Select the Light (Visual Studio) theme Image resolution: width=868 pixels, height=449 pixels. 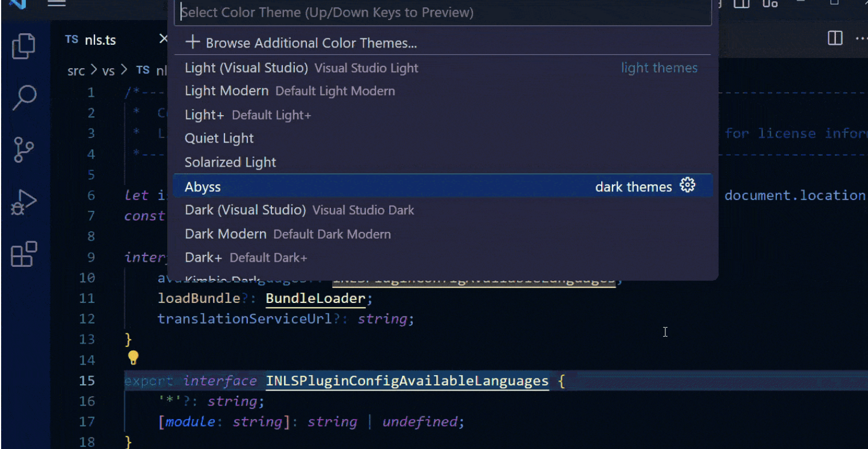(443, 68)
